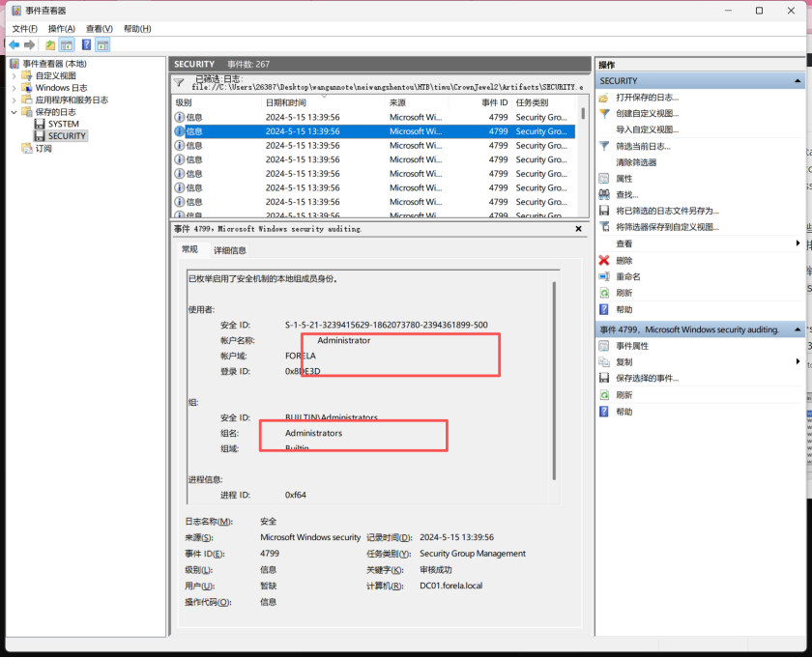Collapse the 保存的日志 tree node
Screen dimensions: 812x658
[14, 112]
